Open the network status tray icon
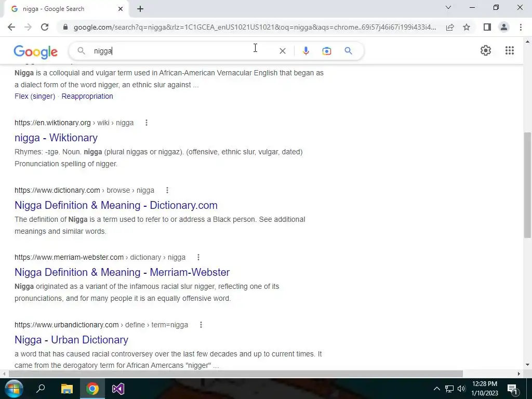 point(449,389)
